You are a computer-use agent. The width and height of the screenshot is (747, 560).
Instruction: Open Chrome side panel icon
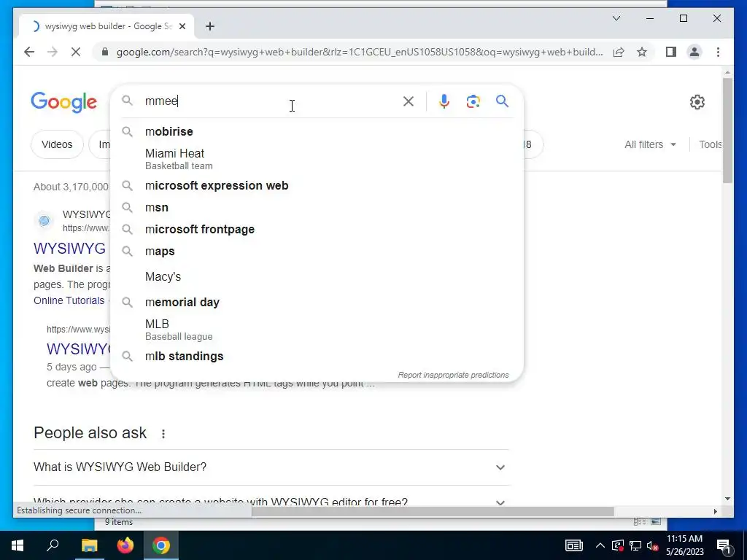point(671,52)
